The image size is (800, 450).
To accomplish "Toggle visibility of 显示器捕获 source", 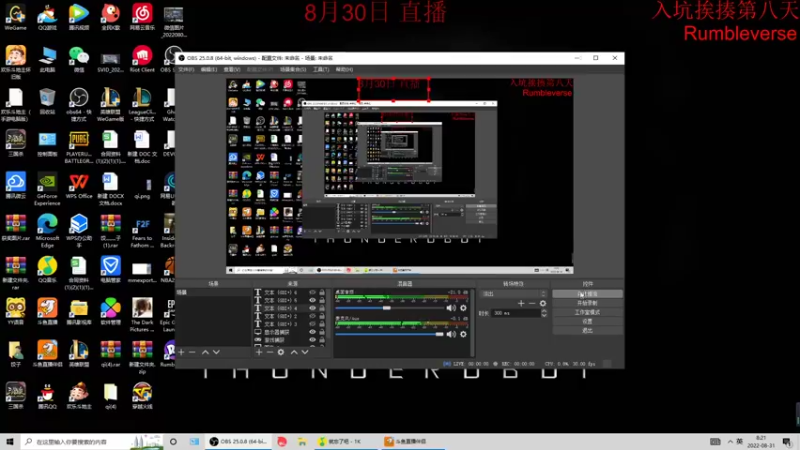I will (x=312, y=332).
